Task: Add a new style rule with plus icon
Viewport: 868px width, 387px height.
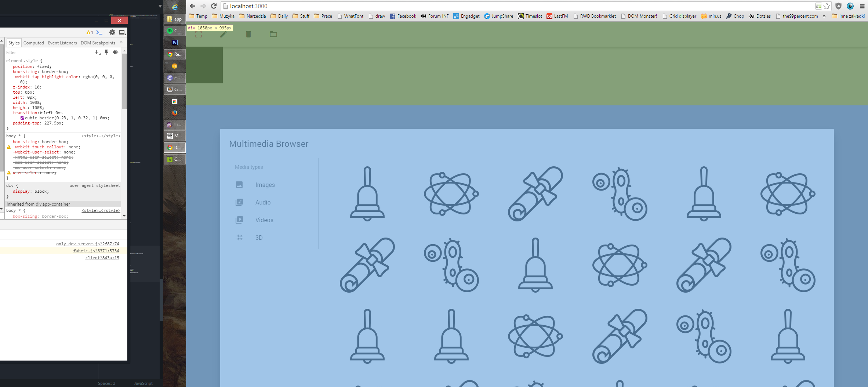Action: tap(97, 53)
